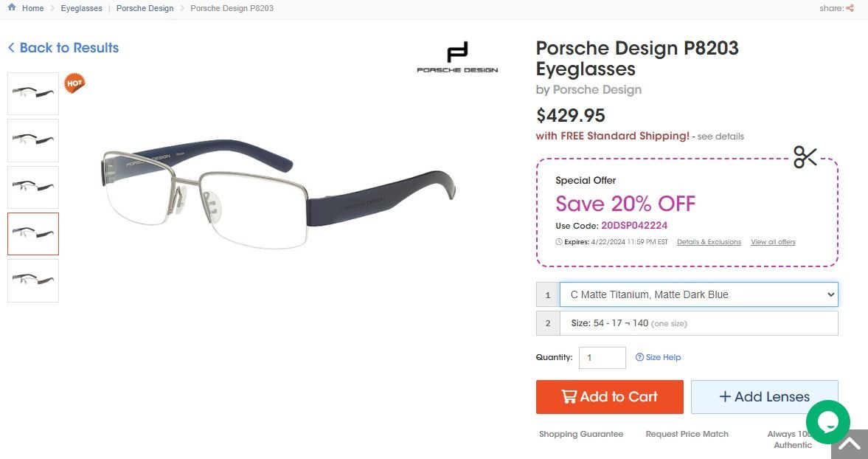Image resolution: width=868 pixels, height=459 pixels.
Task: Click the HOT badge near the first thumbnail
Action: pos(74,83)
